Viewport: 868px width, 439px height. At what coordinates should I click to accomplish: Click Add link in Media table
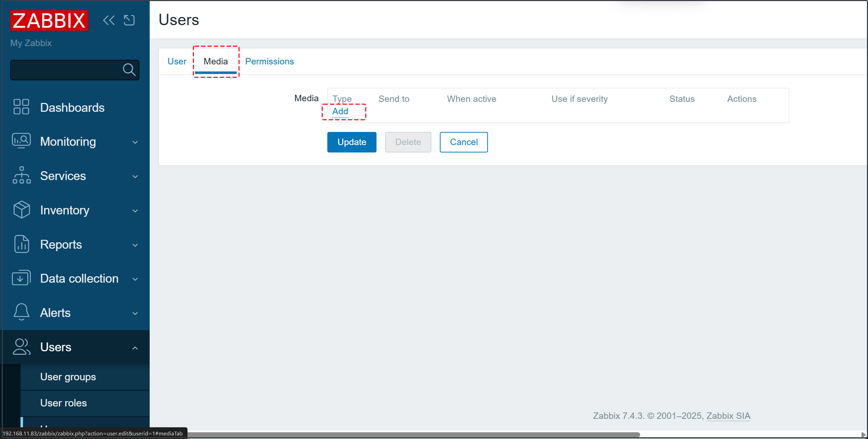[x=340, y=111]
